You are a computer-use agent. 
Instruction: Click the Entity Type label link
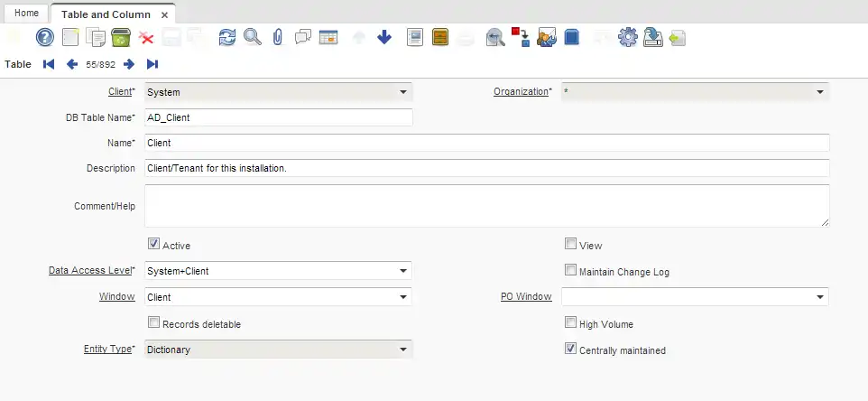108,349
